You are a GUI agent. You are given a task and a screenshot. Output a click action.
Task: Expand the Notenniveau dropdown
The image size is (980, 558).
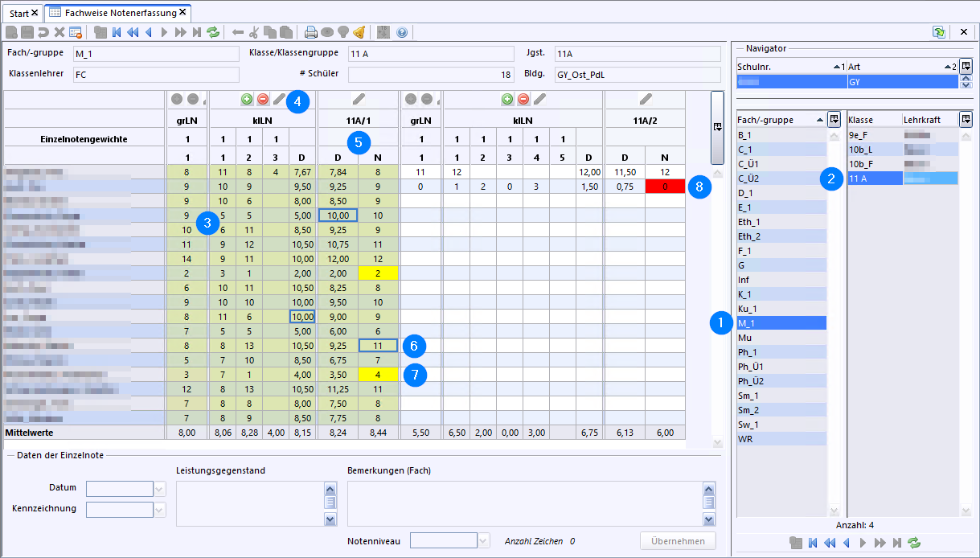(x=483, y=541)
